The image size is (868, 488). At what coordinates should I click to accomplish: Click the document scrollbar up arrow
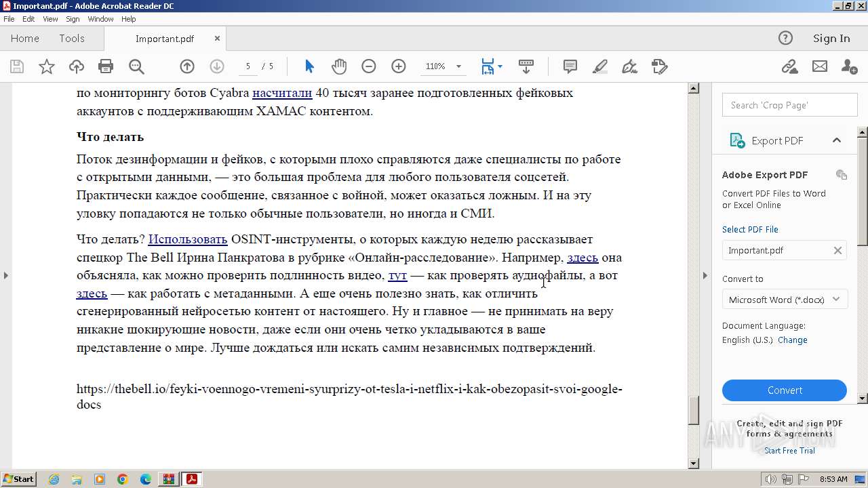coord(694,88)
